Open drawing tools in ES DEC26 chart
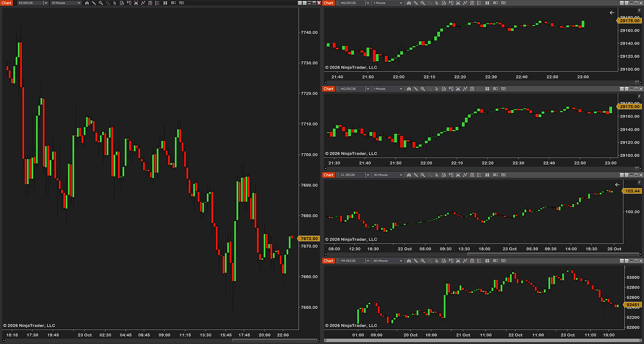This screenshot has width=644, height=344. (x=94, y=3)
